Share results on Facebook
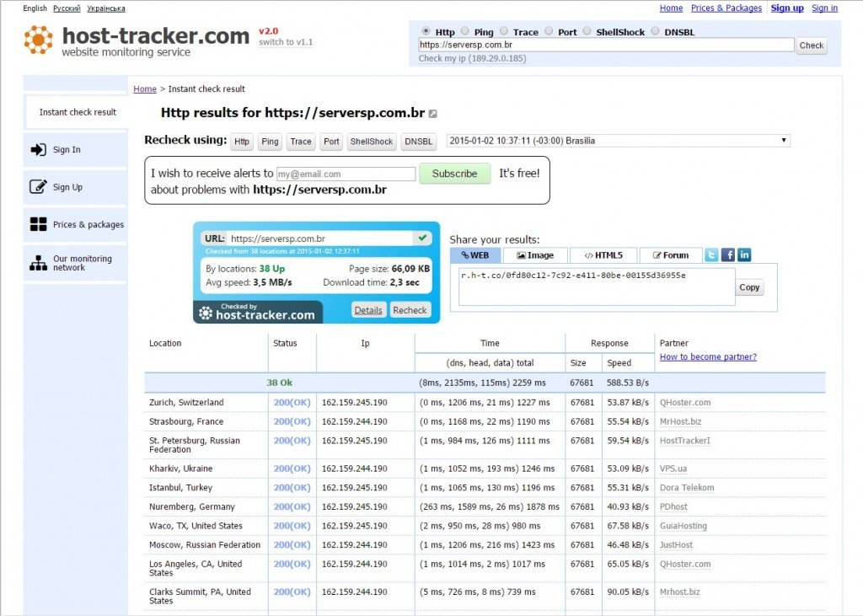The width and height of the screenshot is (863, 616). 727,254
